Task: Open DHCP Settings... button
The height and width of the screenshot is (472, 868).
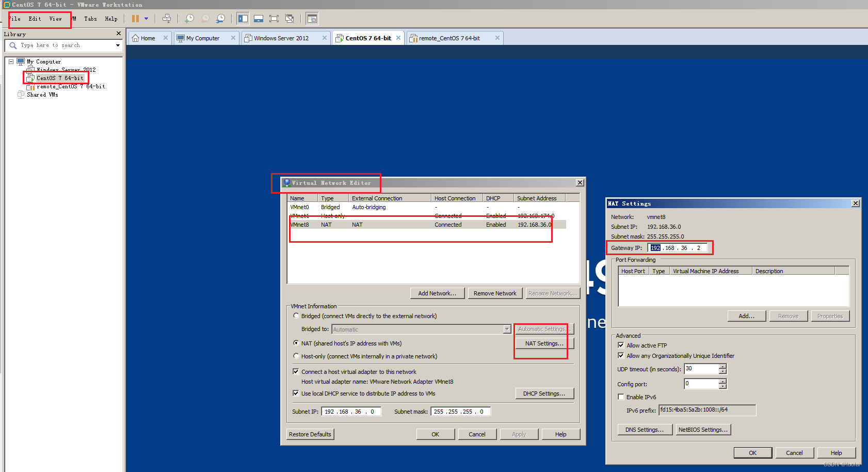Action: pos(544,394)
